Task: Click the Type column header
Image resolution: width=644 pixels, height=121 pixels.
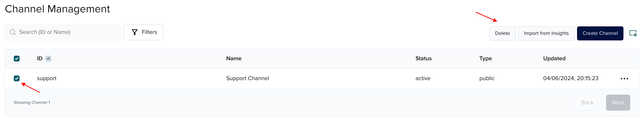Action: click(x=485, y=59)
